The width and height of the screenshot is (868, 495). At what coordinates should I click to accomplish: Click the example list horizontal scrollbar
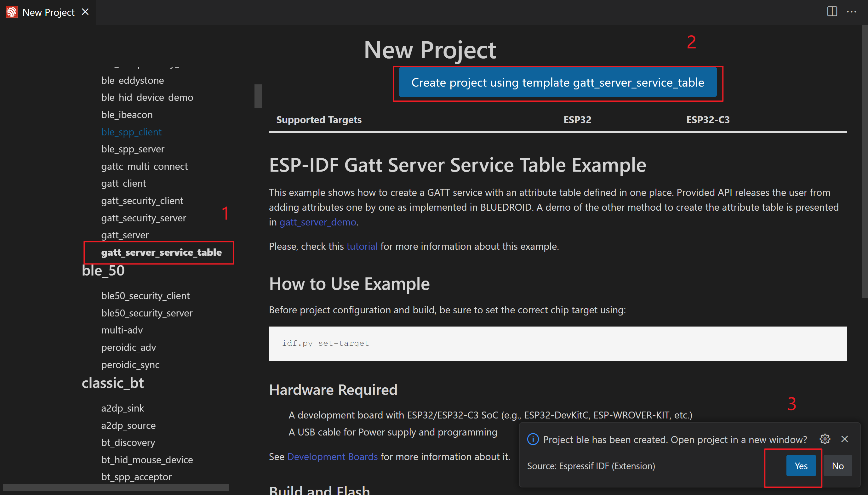pyautogui.click(x=116, y=487)
